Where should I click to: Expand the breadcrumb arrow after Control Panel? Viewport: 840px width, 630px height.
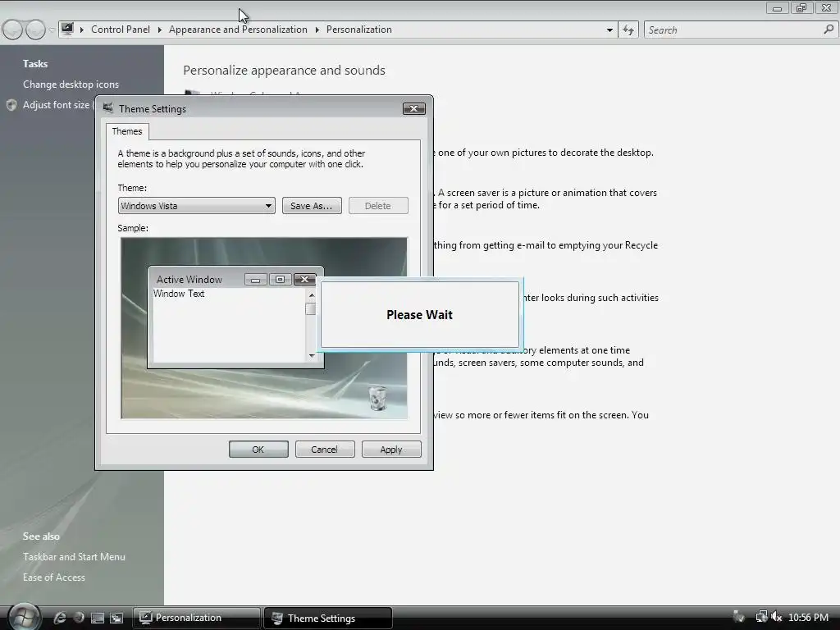160,30
